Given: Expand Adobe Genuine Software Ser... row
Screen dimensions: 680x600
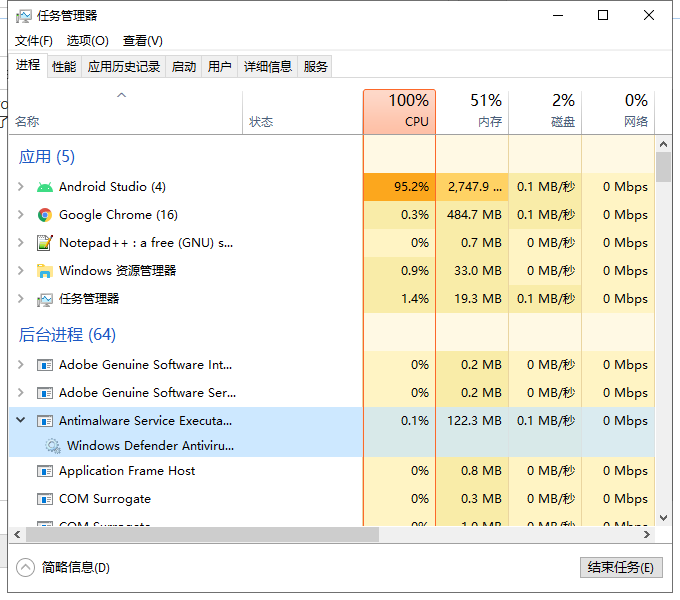Looking at the screenshot, I should click(20, 392).
